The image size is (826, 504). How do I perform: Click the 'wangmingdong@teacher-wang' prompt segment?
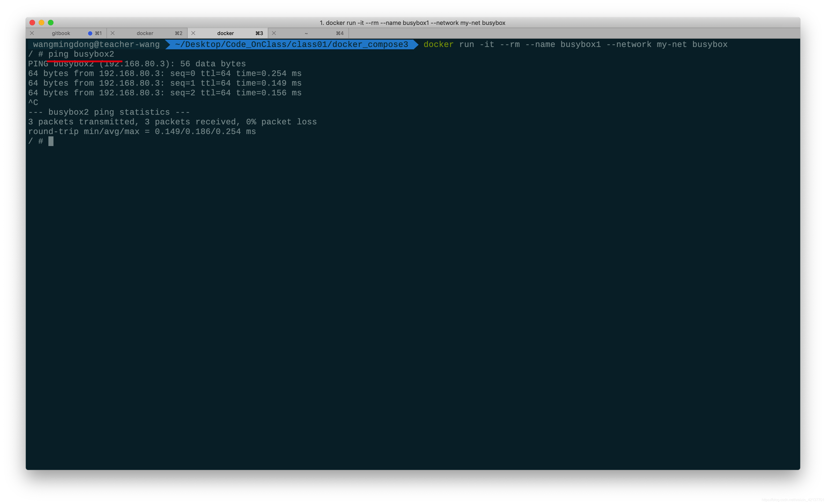tap(96, 44)
